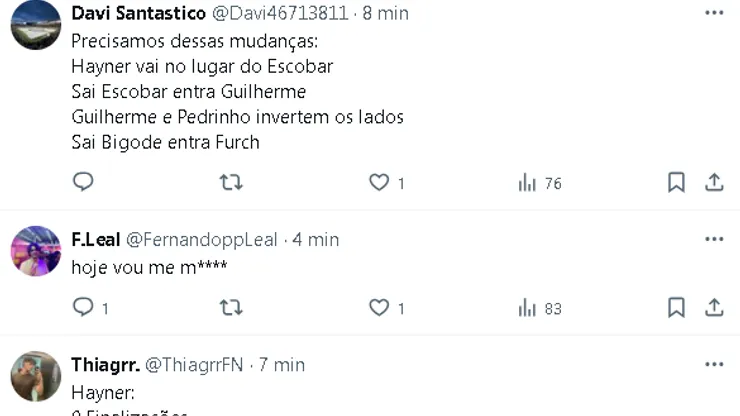Open more options on F.Leal's tweet
The image size is (740, 416).
pos(714,239)
